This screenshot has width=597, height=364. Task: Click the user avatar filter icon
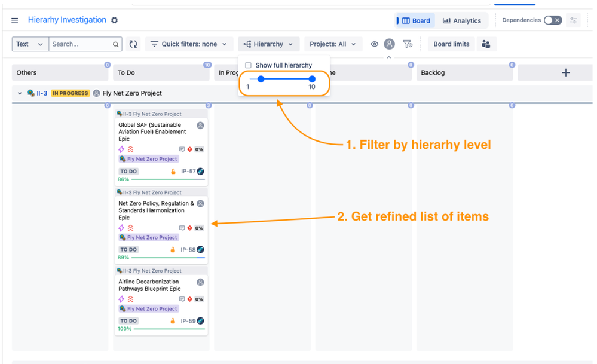pos(389,44)
